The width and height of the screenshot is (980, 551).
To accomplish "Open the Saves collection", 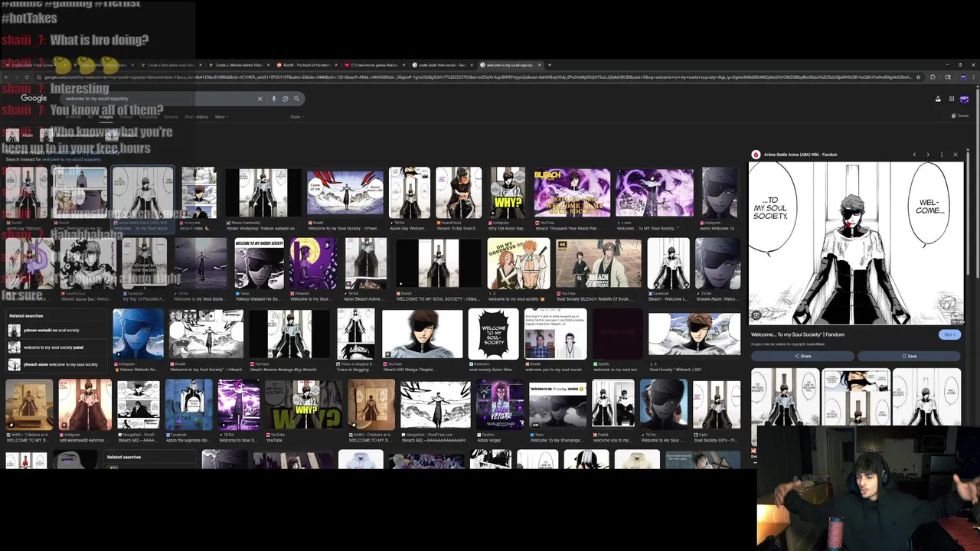I will click(960, 116).
